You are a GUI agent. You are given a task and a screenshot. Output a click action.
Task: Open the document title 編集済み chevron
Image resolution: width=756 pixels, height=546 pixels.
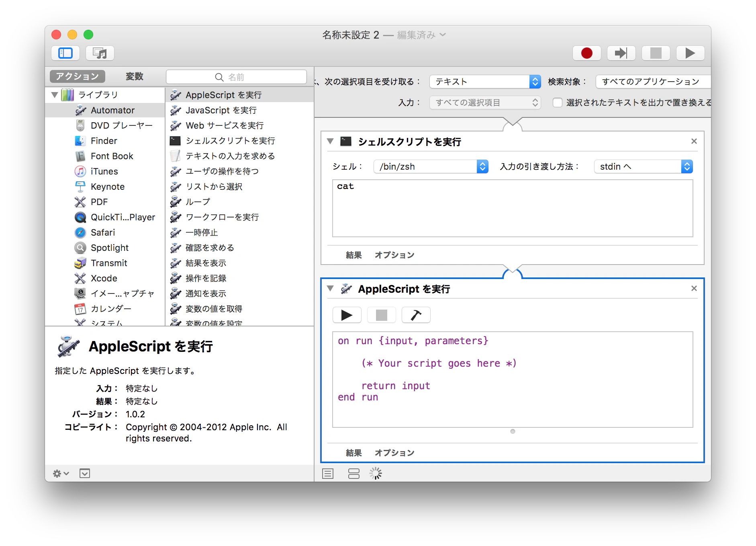point(443,35)
